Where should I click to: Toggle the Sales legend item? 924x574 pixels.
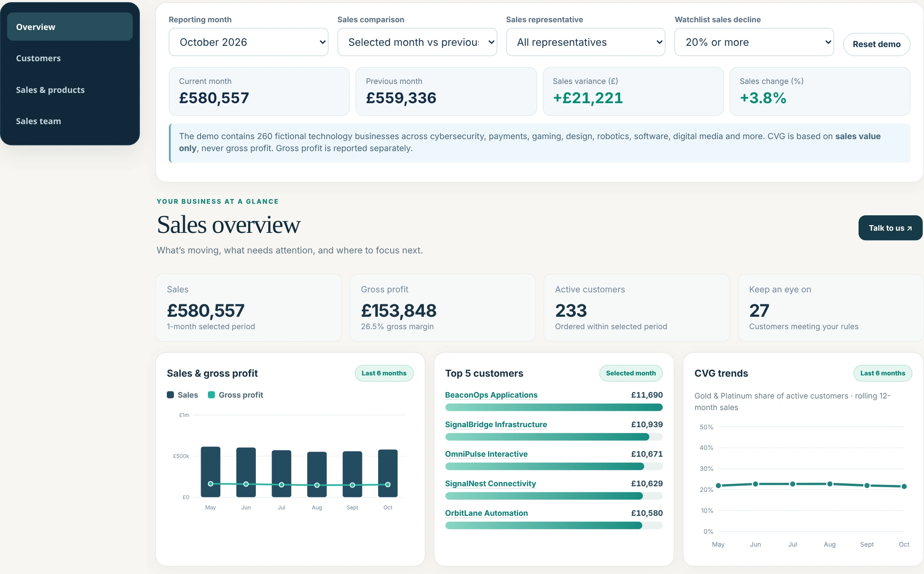tap(183, 395)
